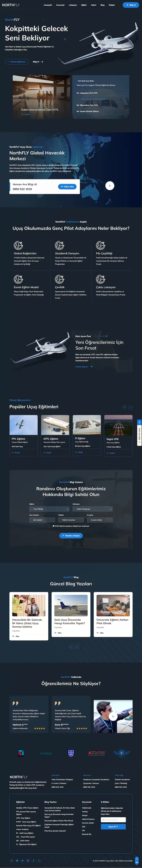Click the Çoklu Lokasyon plane icon
The height and width of the screenshot is (868, 142).
pyautogui.click(x=100, y=279)
